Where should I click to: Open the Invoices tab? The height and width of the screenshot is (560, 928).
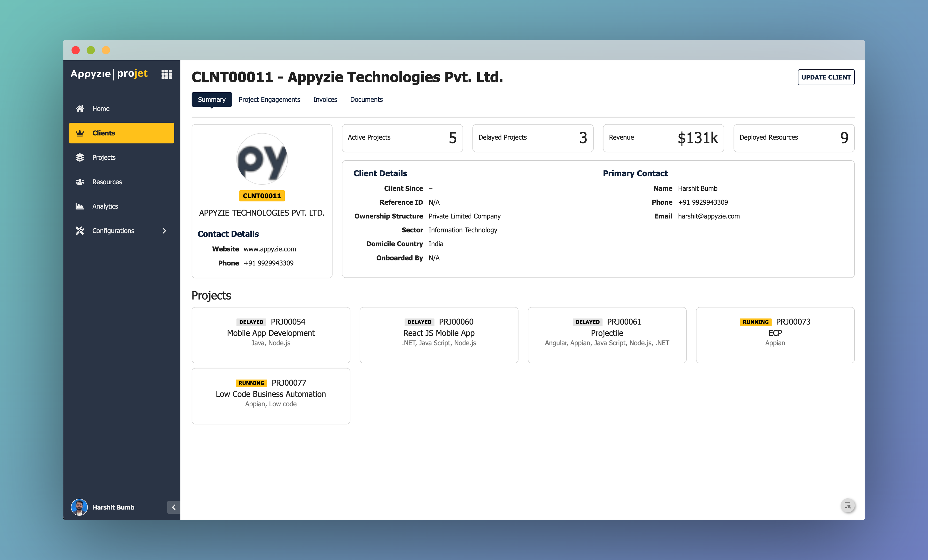325,100
